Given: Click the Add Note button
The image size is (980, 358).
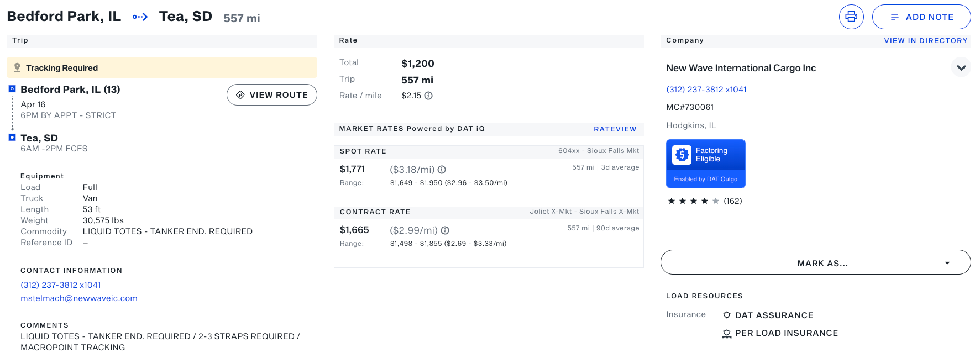Looking at the screenshot, I should coord(921,17).
